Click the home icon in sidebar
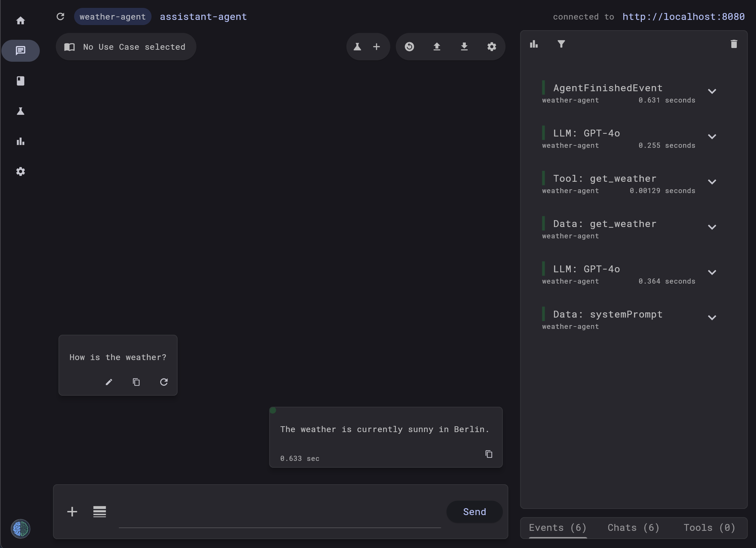756x548 pixels. pyautogui.click(x=21, y=21)
